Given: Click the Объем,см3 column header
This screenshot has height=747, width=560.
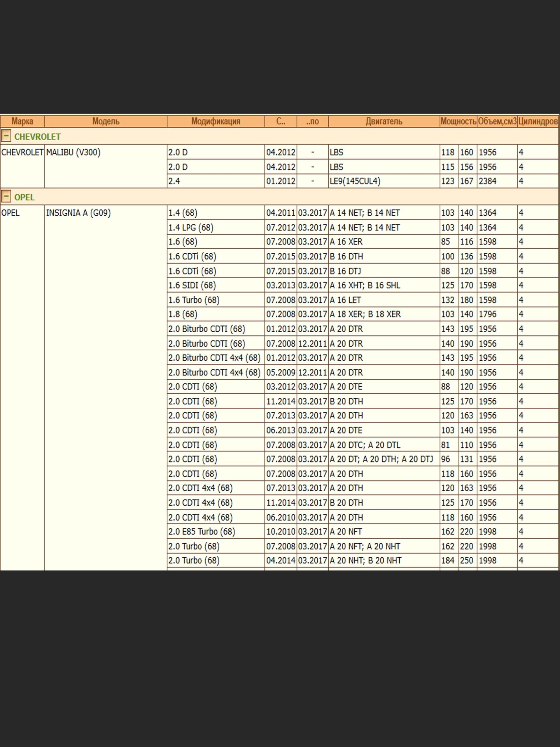Looking at the screenshot, I should [497, 122].
